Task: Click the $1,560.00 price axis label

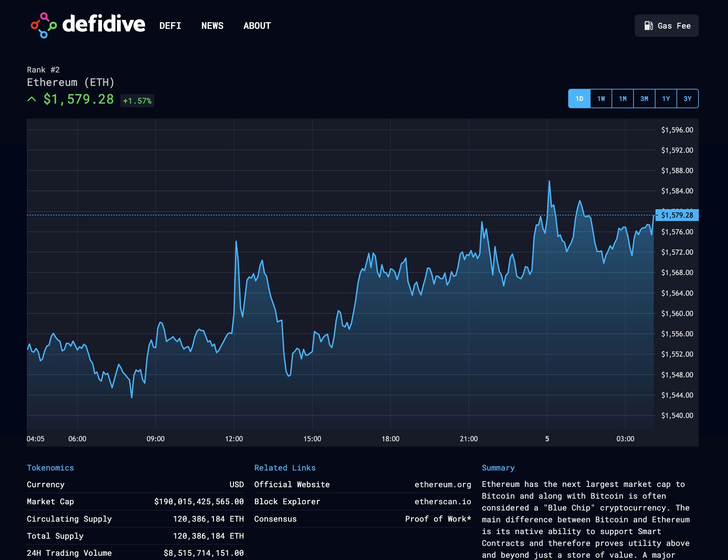Action: point(677,313)
